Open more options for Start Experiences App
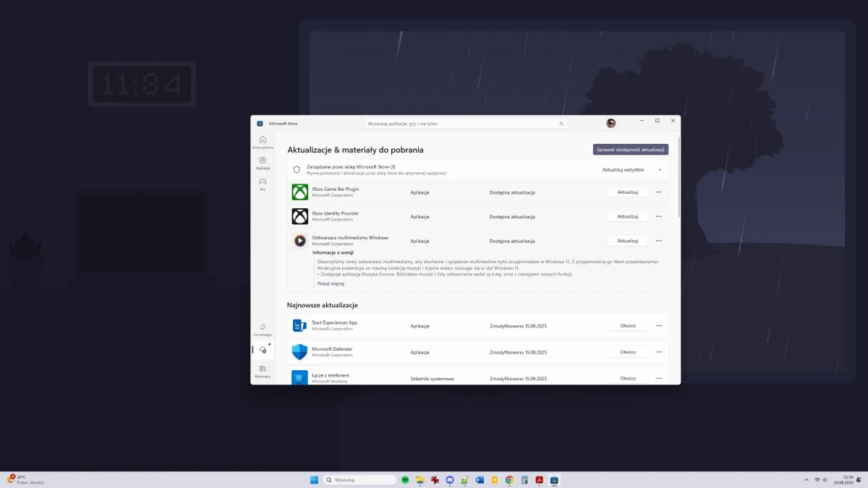Image resolution: width=868 pixels, height=488 pixels. click(x=658, y=325)
